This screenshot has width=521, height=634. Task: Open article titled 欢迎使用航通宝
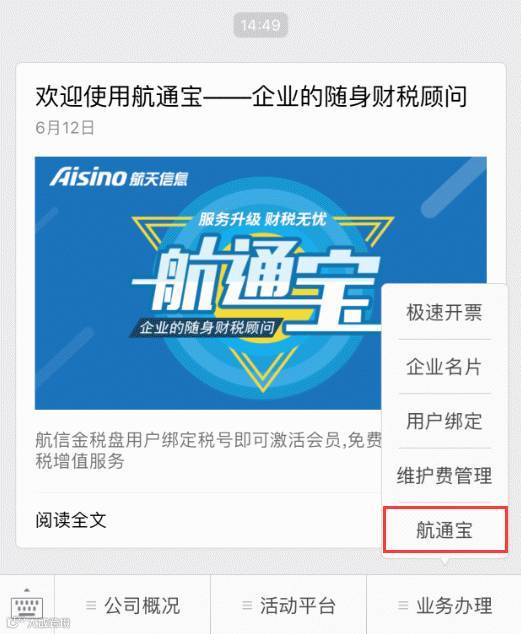251,97
